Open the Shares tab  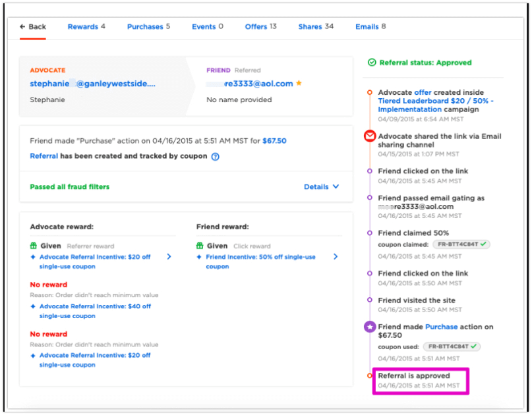316,26
